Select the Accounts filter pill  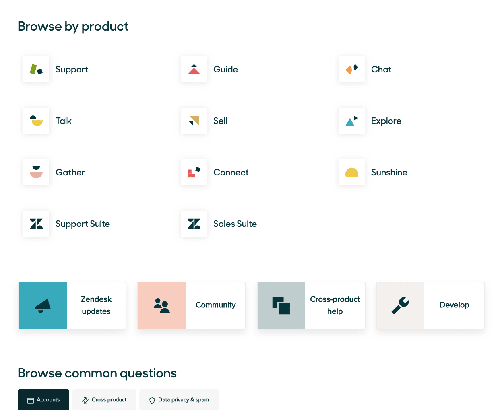(x=43, y=400)
